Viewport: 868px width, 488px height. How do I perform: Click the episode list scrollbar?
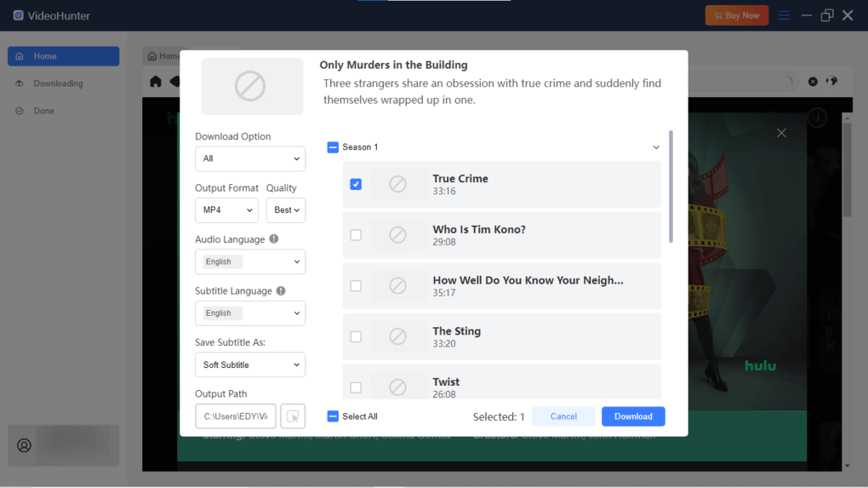[671, 187]
